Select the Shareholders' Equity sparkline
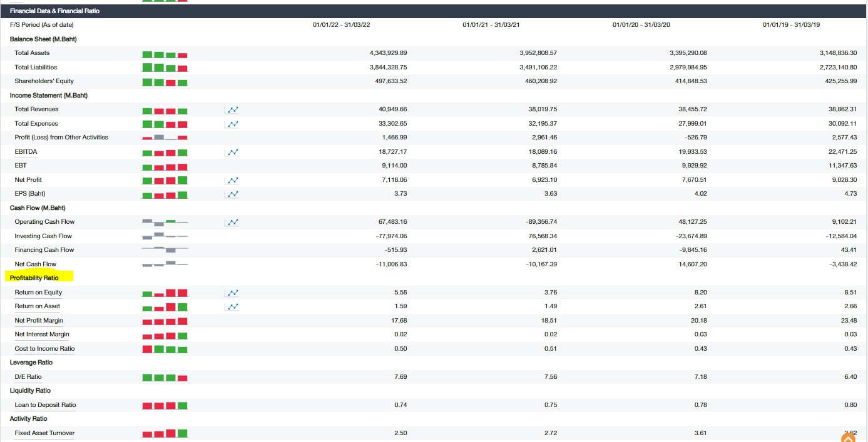 pyautogui.click(x=165, y=81)
